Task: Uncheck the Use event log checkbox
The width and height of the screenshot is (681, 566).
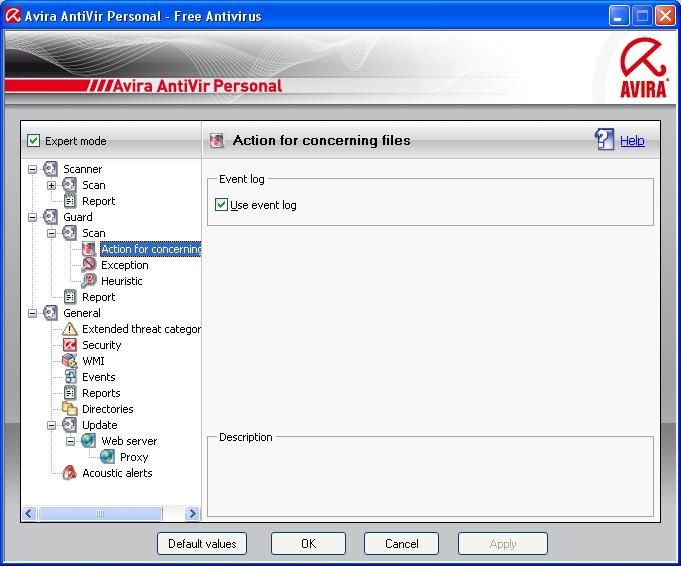Action: (x=222, y=205)
